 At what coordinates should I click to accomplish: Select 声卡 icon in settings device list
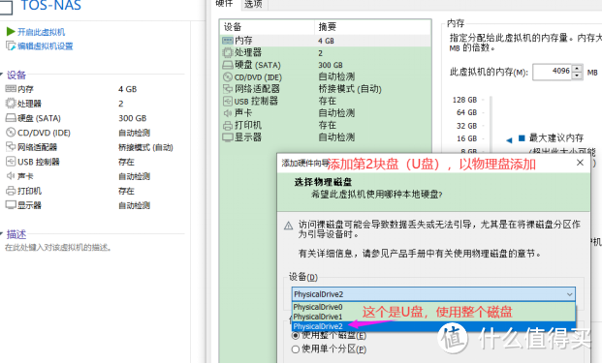pyautogui.click(x=228, y=113)
